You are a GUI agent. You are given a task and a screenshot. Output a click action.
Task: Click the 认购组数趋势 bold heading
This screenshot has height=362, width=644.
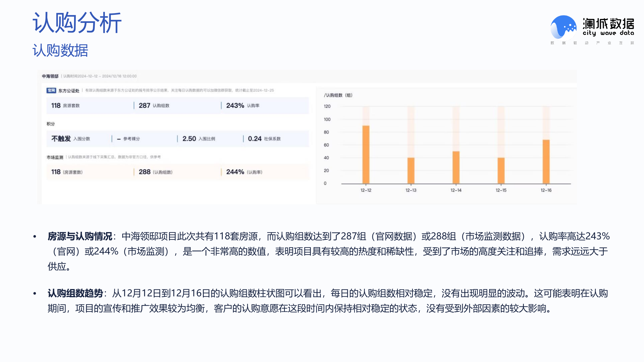pyautogui.click(x=75, y=293)
